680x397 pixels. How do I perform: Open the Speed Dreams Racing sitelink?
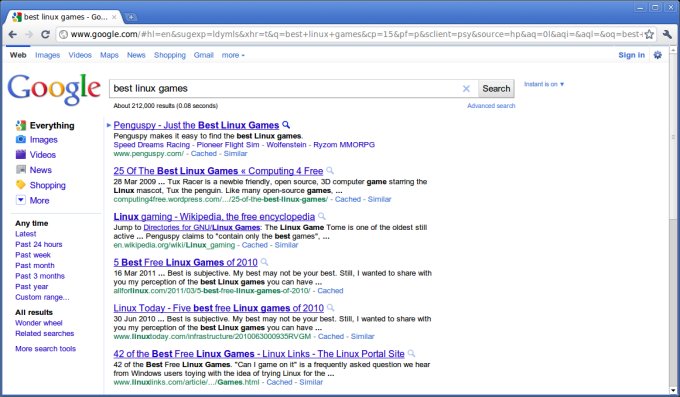click(x=152, y=144)
